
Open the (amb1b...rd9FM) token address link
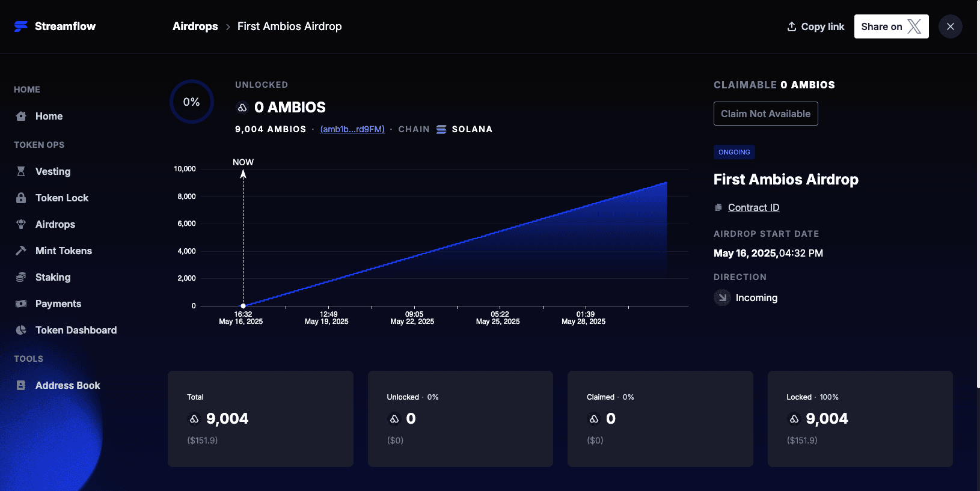tap(352, 129)
